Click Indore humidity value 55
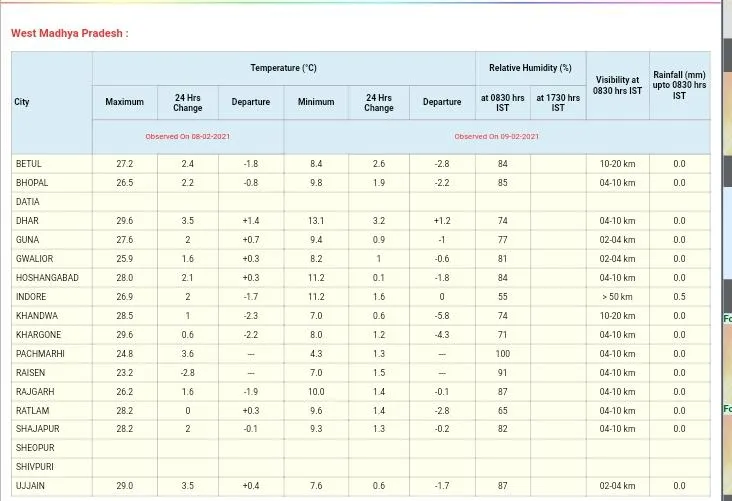Image resolution: width=732 pixels, height=501 pixels. 502,297
